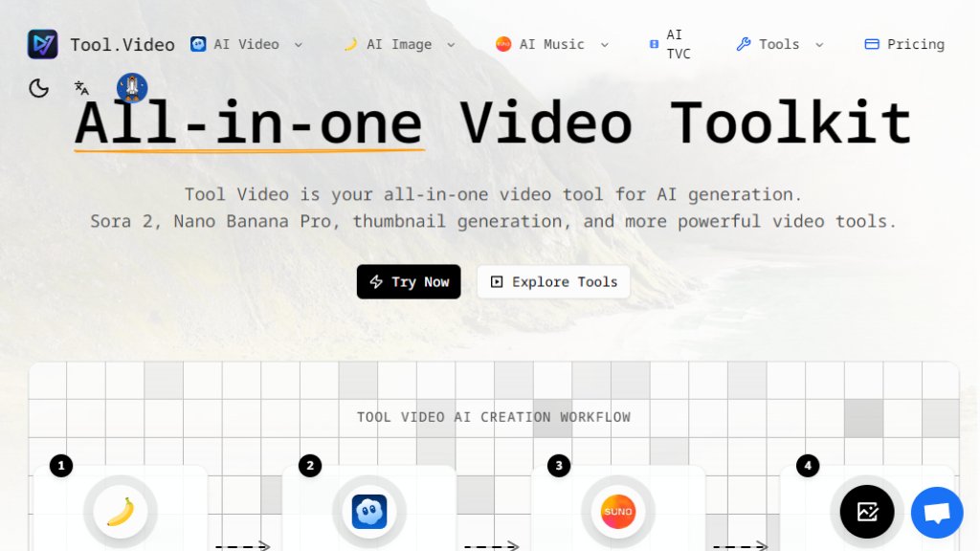
Task: Click the AI Video camera icon in navbar
Action: 197,44
